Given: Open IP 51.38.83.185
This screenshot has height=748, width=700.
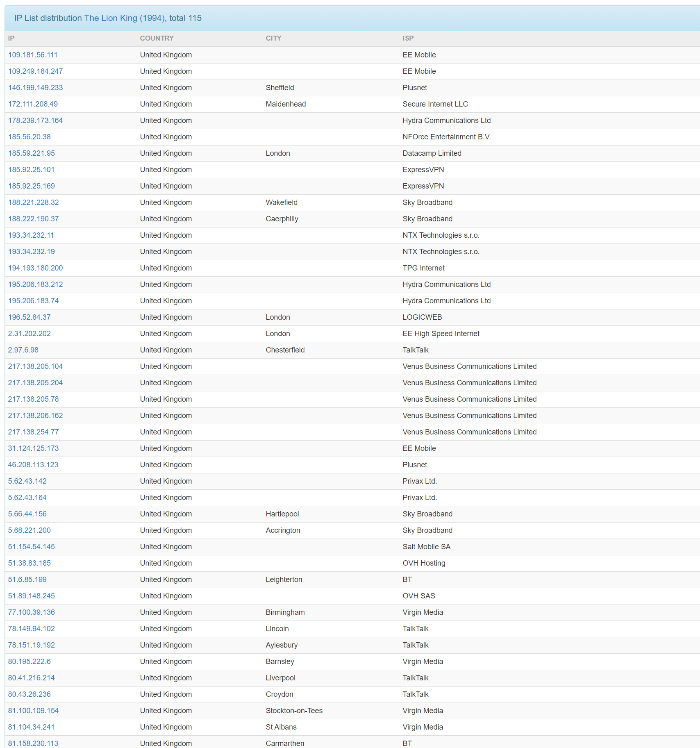Looking at the screenshot, I should 30,563.
